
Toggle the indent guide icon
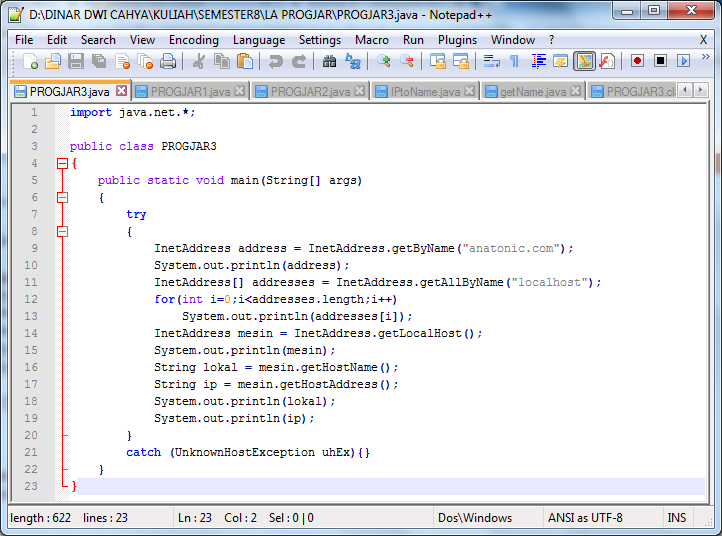click(x=538, y=61)
